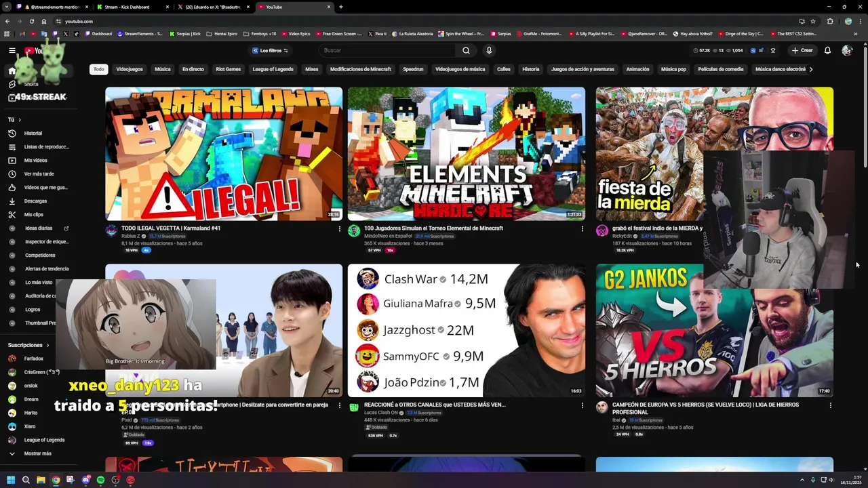Screen dimensions: 868x488
Task: Expand Suscripciones section chevron
Action: coord(48,345)
